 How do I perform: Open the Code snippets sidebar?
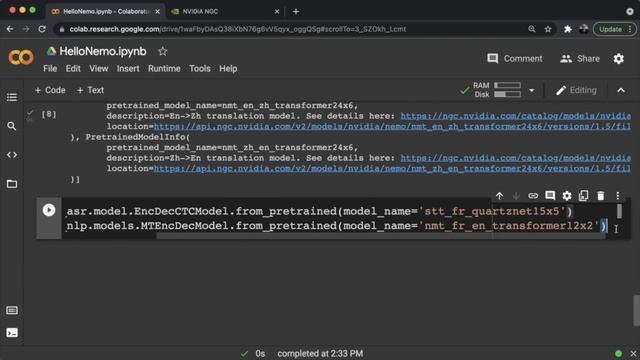pos(12,155)
